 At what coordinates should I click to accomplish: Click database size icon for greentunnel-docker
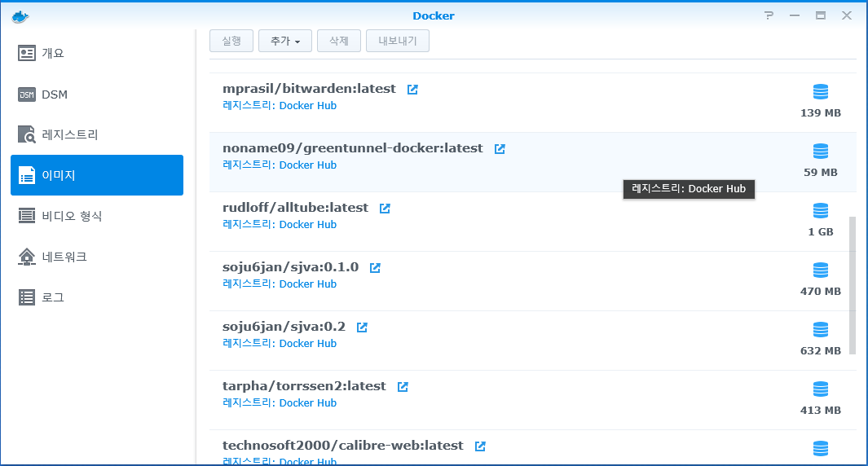pyautogui.click(x=821, y=151)
